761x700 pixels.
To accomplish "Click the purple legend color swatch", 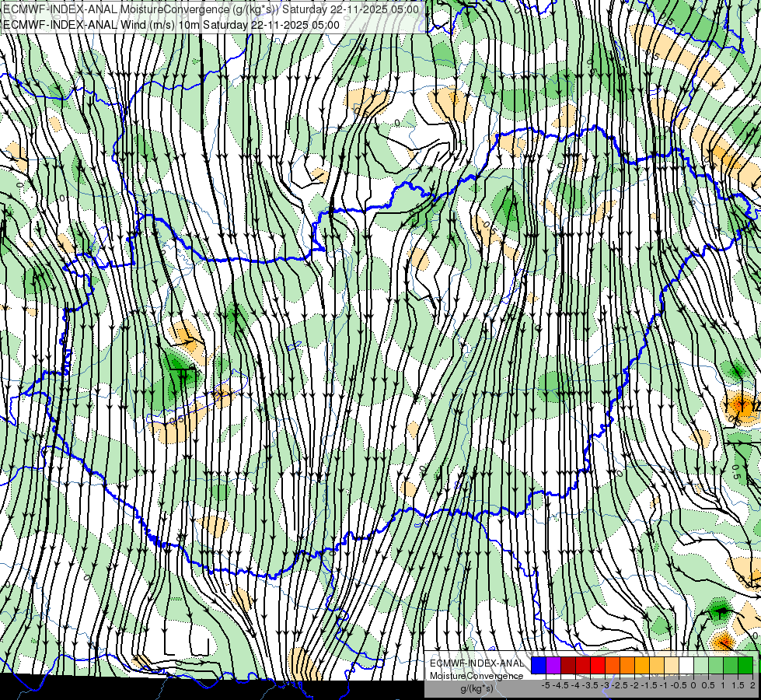I will click(x=553, y=665).
